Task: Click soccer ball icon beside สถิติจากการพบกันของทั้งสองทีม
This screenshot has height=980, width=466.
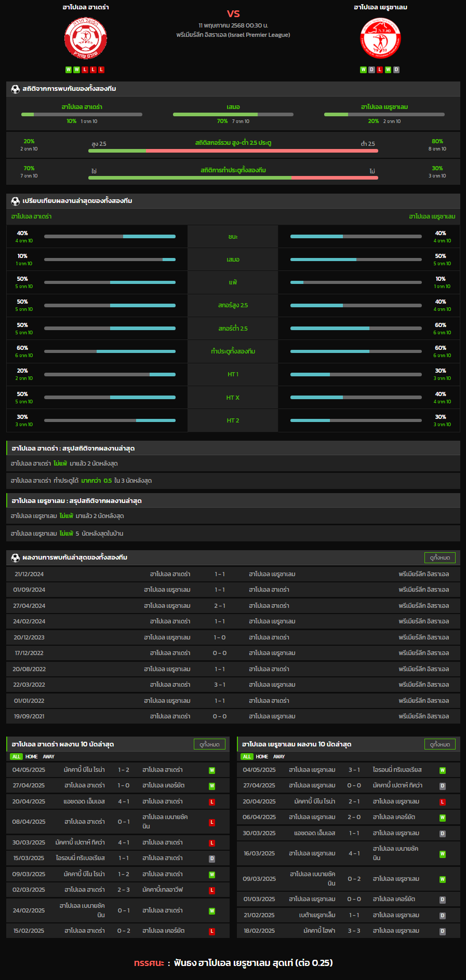Action: point(16,89)
